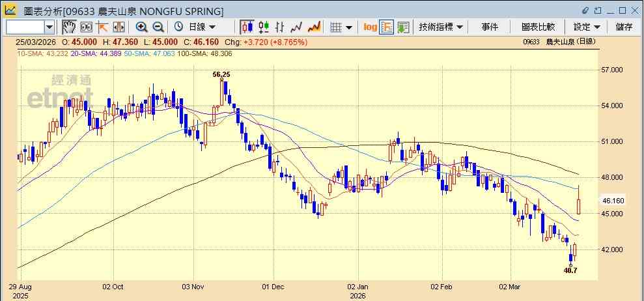This screenshot has height=301, width=644.
Task: Click the zoom out magnifier icon
Action: coord(158,27)
